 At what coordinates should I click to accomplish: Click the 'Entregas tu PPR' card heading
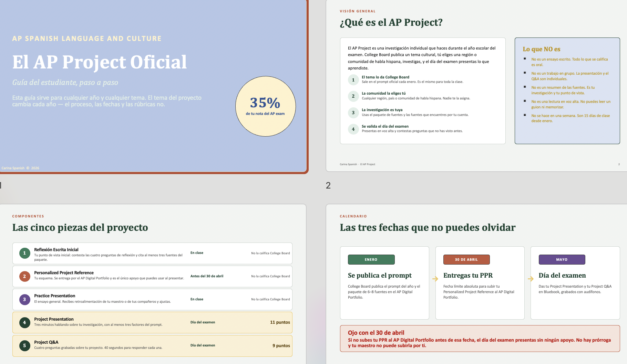pyautogui.click(x=468, y=276)
